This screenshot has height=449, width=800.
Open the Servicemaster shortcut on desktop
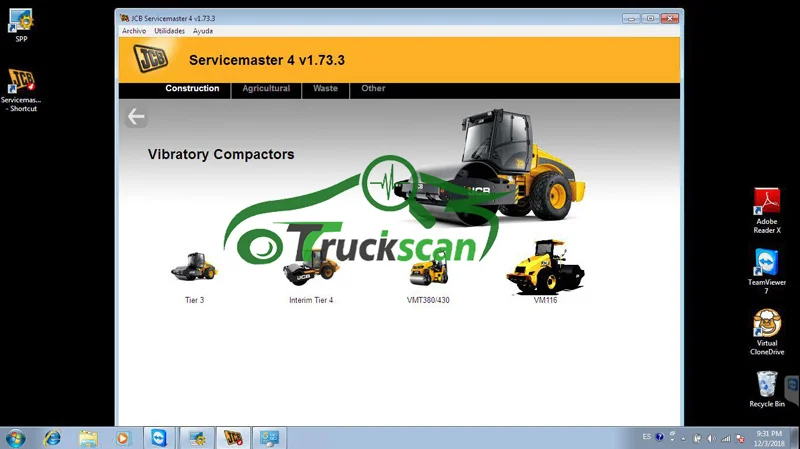coord(21,90)
